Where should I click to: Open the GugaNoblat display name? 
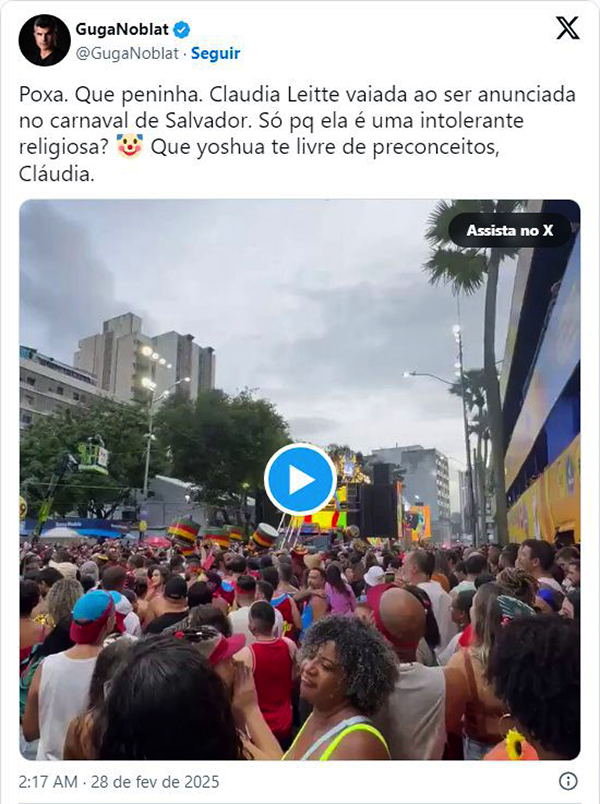(122, 30)
